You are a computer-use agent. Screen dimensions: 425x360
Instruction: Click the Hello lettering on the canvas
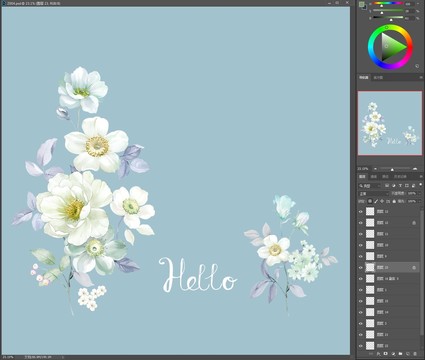(198, 275)
